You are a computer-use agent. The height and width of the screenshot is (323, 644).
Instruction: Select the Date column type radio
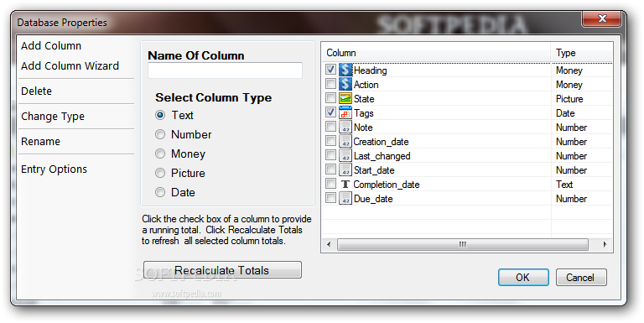click(x=160, y=192)
